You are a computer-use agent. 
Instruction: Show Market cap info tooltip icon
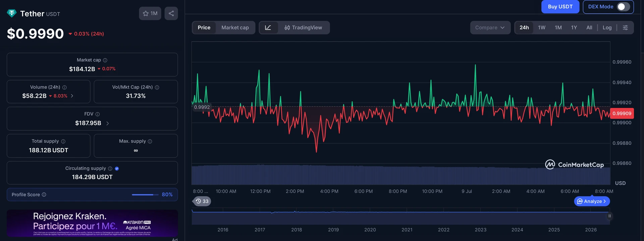click(105, 60)
